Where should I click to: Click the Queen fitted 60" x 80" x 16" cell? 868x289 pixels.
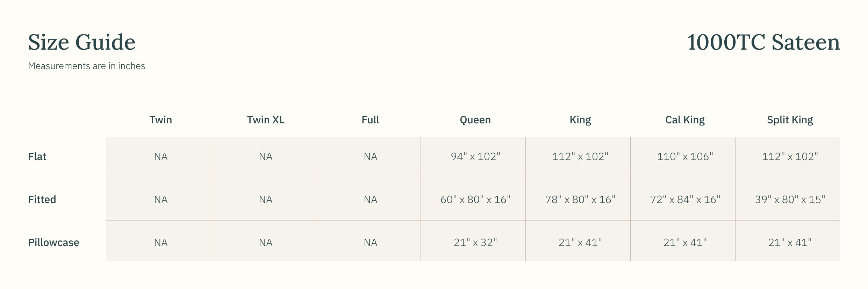point(475,200)
